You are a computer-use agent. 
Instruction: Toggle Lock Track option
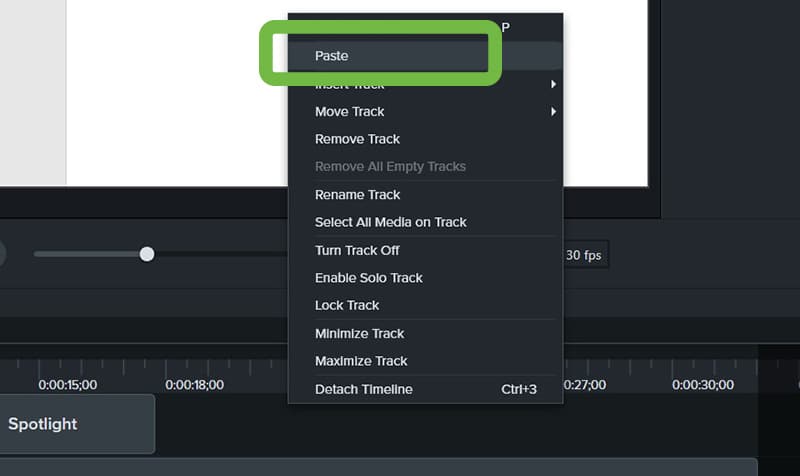(x=425, y=305)
